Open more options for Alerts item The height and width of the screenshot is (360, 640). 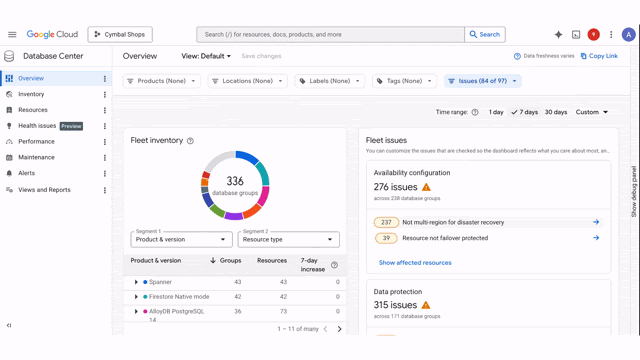(104, 173)
